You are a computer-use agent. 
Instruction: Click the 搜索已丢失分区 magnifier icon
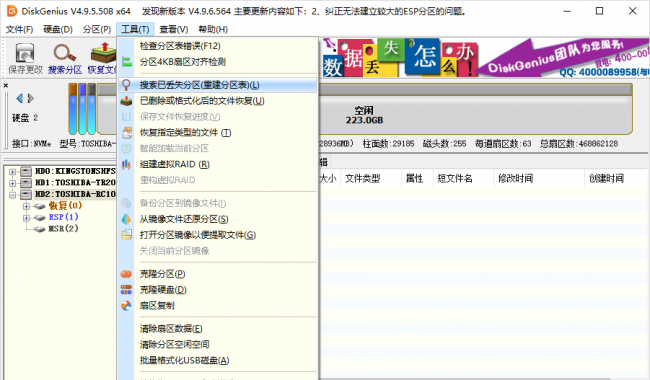coord(126,85)
